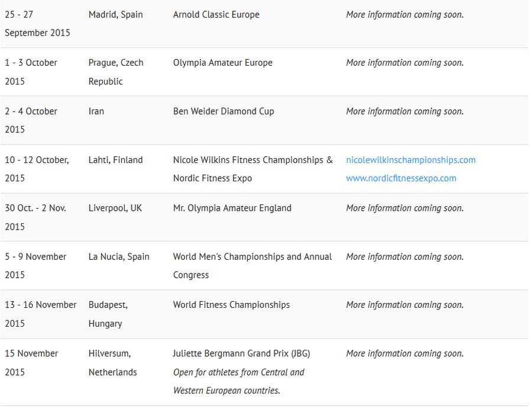Click the 25 - 27 September 2015 date
Viewport: 532px width, 407px height.
point(37,24)
